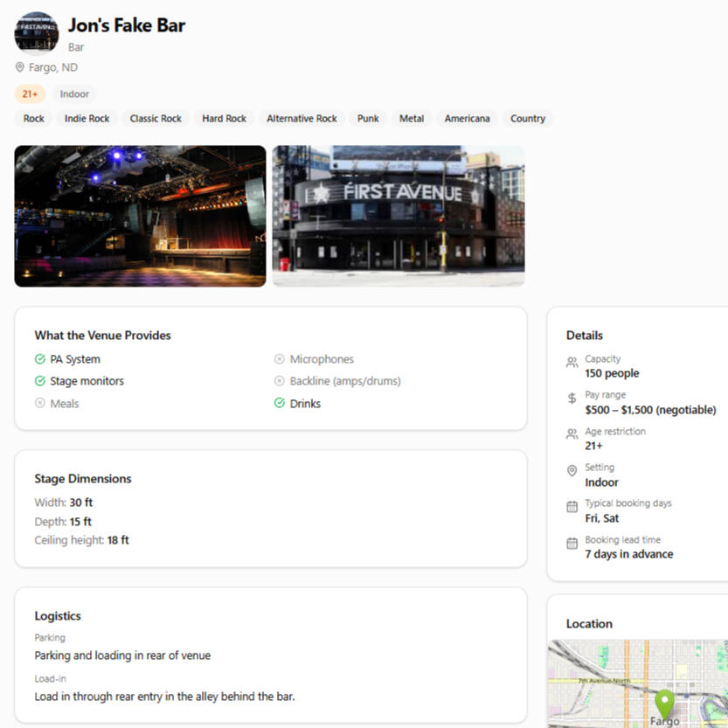
Task: Select the Indie Rock genre tag
Action: [87, 119]
